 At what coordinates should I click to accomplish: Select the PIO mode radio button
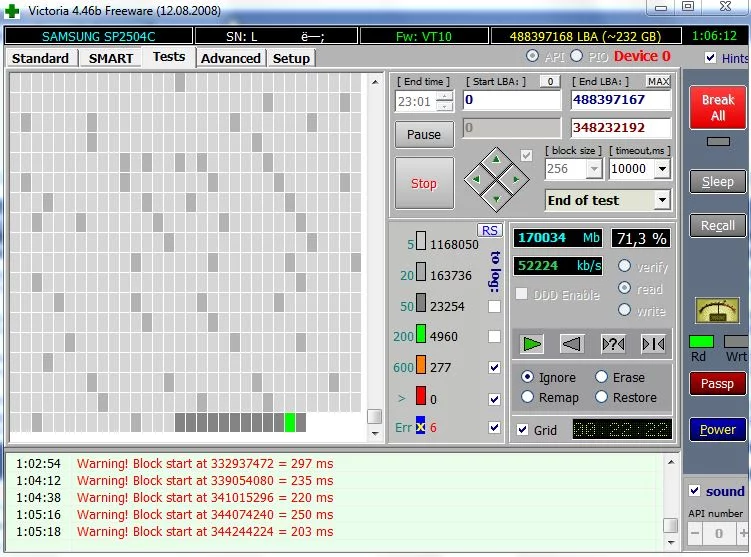[577, 56]
